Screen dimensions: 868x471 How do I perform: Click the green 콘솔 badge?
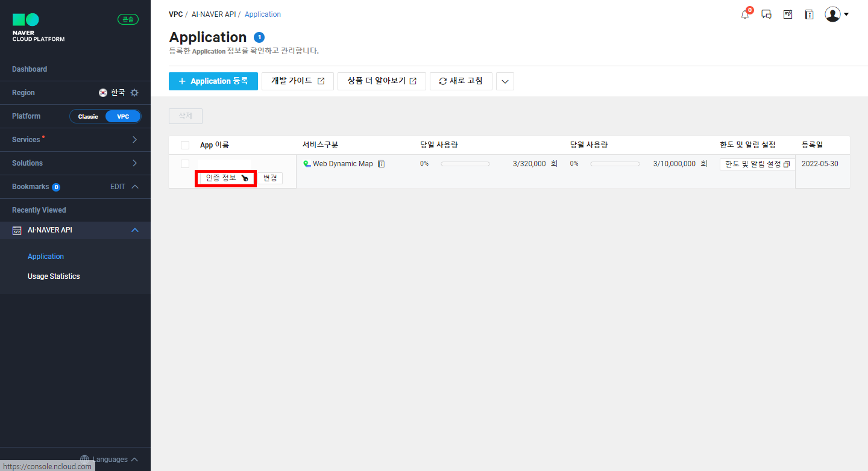[x=128, y=19]
